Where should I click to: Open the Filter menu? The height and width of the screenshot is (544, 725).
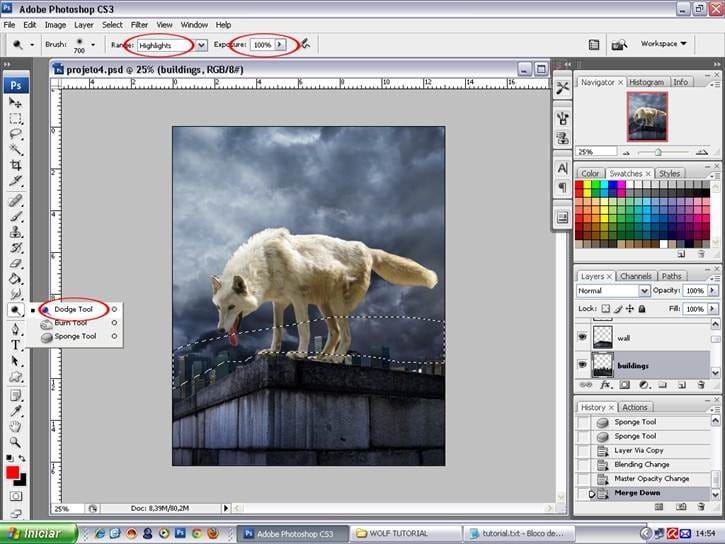point(139,25)
